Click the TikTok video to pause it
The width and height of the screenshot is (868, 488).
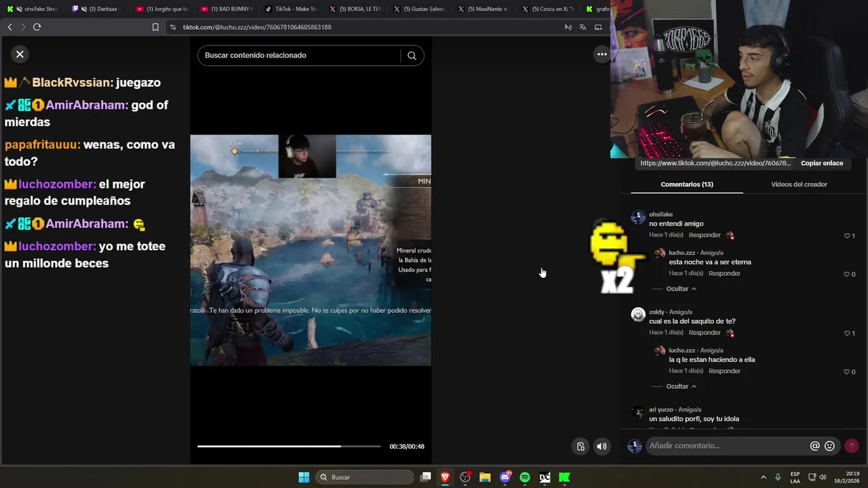(x=311, y=250)
